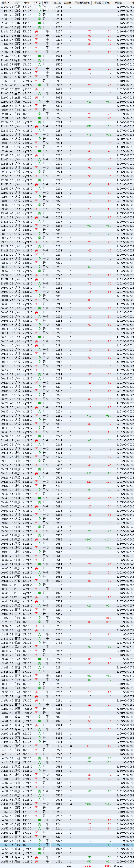Click the -60 逐笔 value in 23:12:22 row
Viewport: 134px width, 868px height.
coord(89,226)
